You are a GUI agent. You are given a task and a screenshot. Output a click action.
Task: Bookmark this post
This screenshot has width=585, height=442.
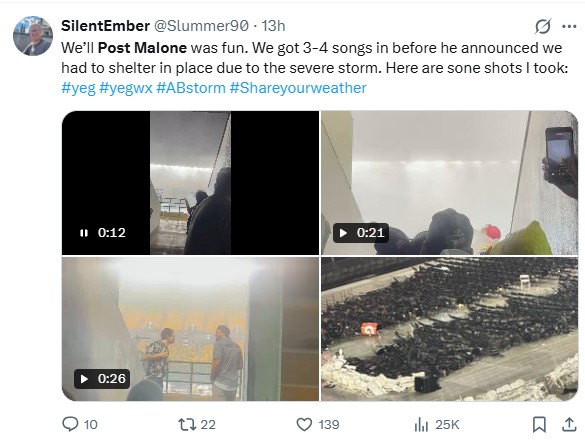pyautogui.click(x=539, y=424)
